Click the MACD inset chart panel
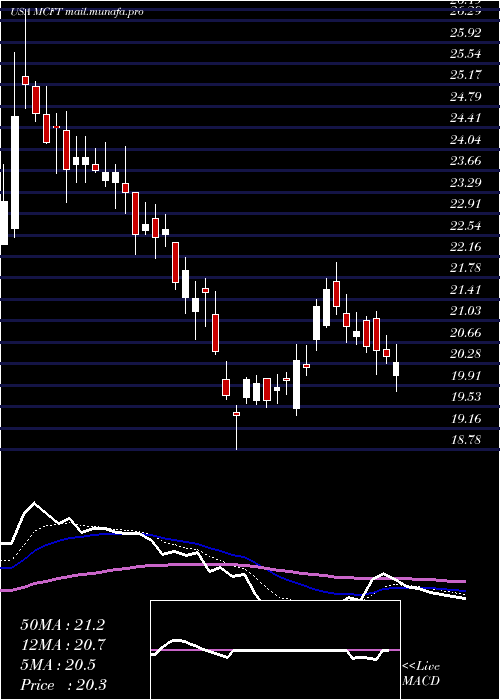Screen dimensions: 500x700 pos(275,650)
